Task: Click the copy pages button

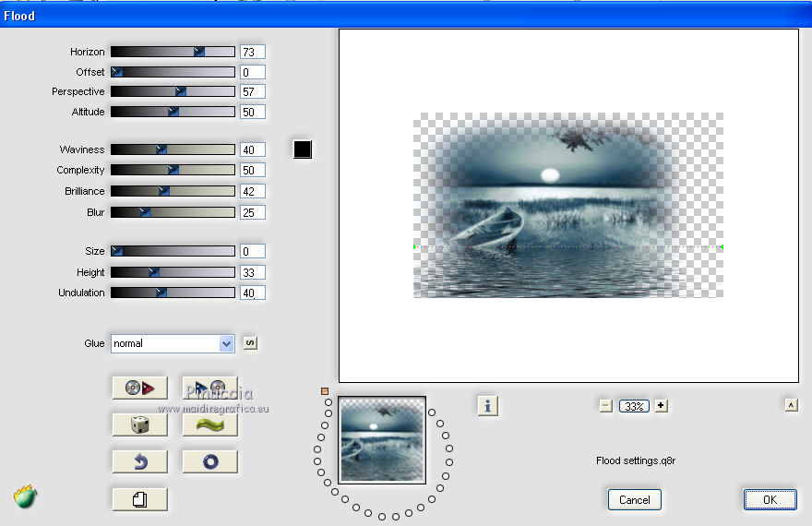Action: [x=140, y=499]
